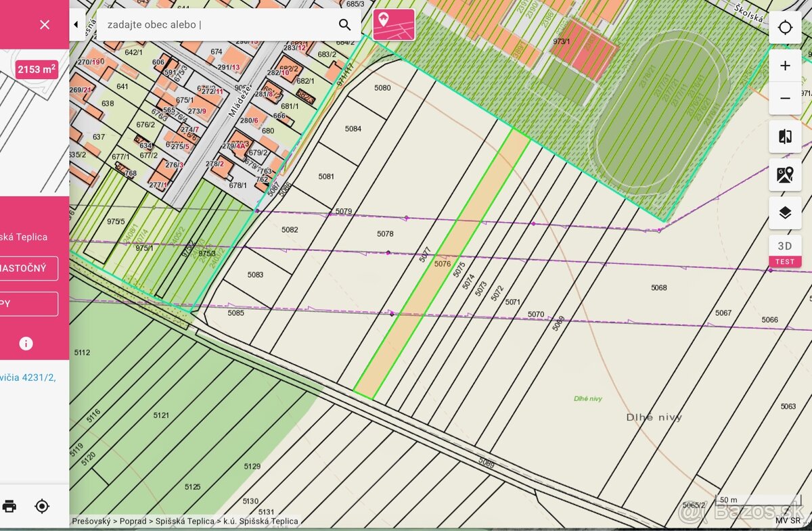Screen dimensions: 812x531
Task: Select parcel 5068 on the map
Action: click(x=659, y=287)
